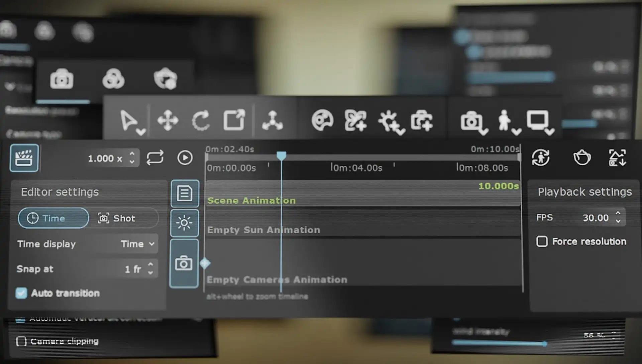This screenshot has height=364, width=642.
Task: Toggle the Auto transition checkbox
Action: click(x=22, y=292)
